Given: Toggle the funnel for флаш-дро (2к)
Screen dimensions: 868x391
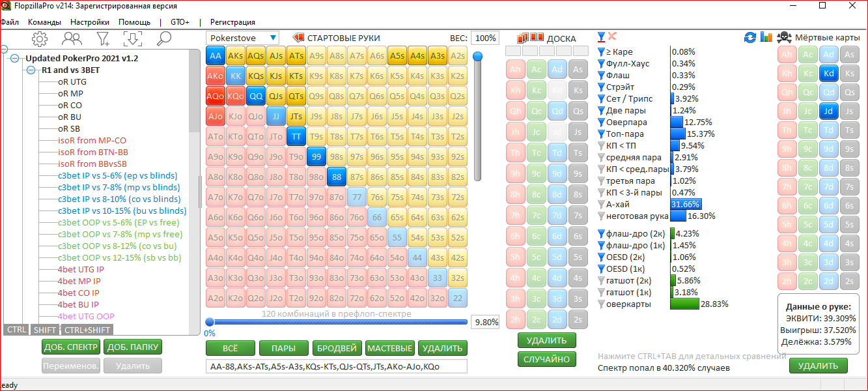Looking at the screenshot, I should click(601, 233).
